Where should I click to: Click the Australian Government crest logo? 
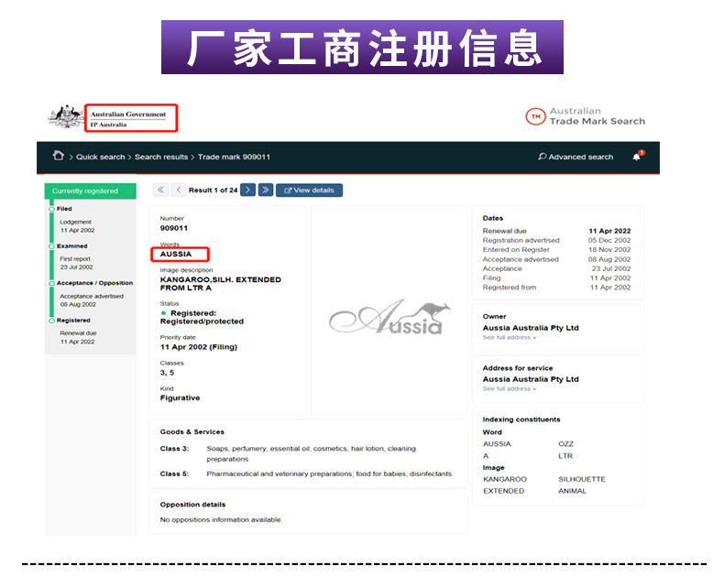pos(66,116)
